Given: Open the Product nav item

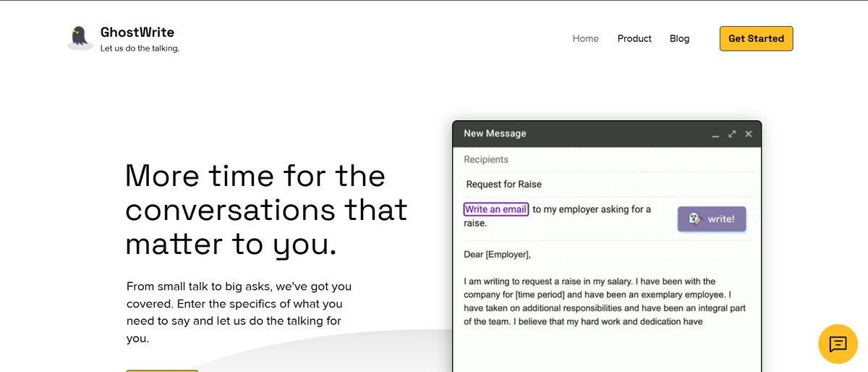Looking at the screenshot, I should tap(634, 38).
